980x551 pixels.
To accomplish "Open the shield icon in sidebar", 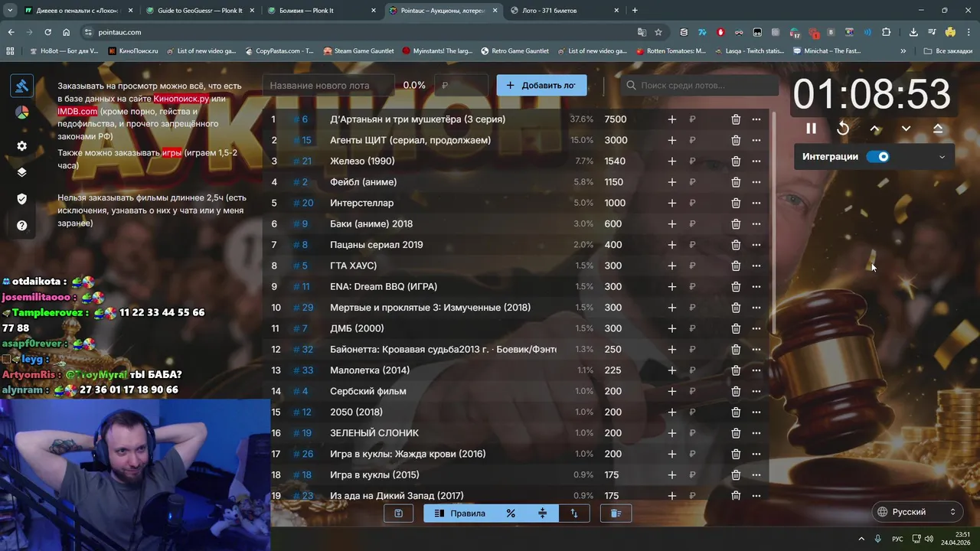I will coord(21,199).
